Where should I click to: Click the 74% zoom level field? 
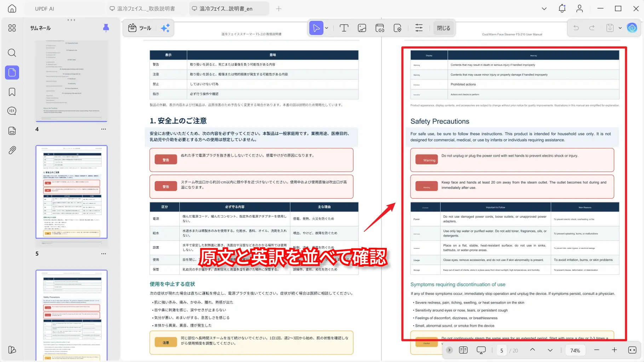coord(575,350)
